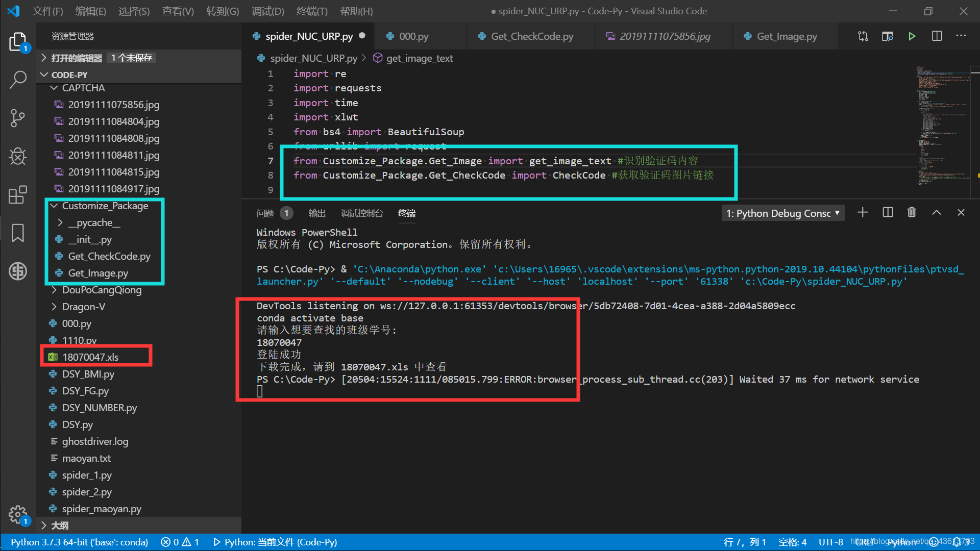
Task: Open the Python Debug Console terminal dropdown
Action: point(783,213)
